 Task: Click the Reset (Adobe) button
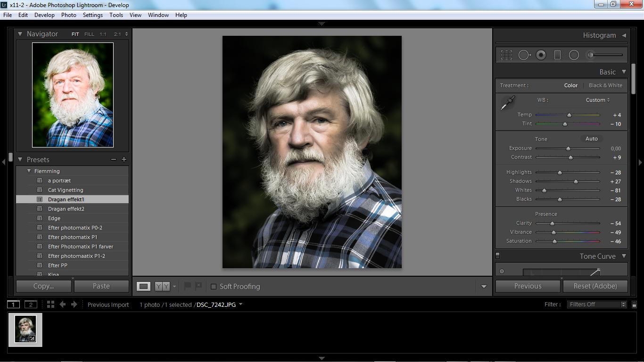[x=595, y=286]
